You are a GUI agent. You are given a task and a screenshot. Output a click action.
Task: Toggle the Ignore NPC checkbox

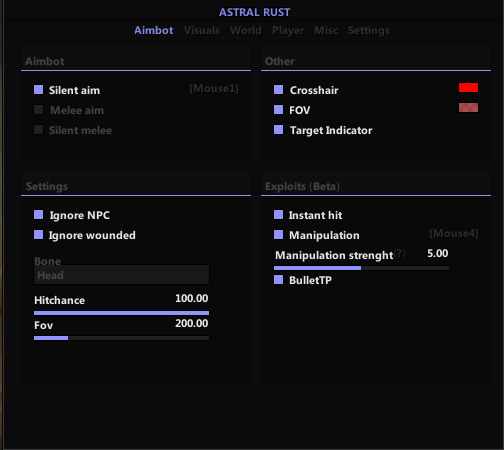39,215
